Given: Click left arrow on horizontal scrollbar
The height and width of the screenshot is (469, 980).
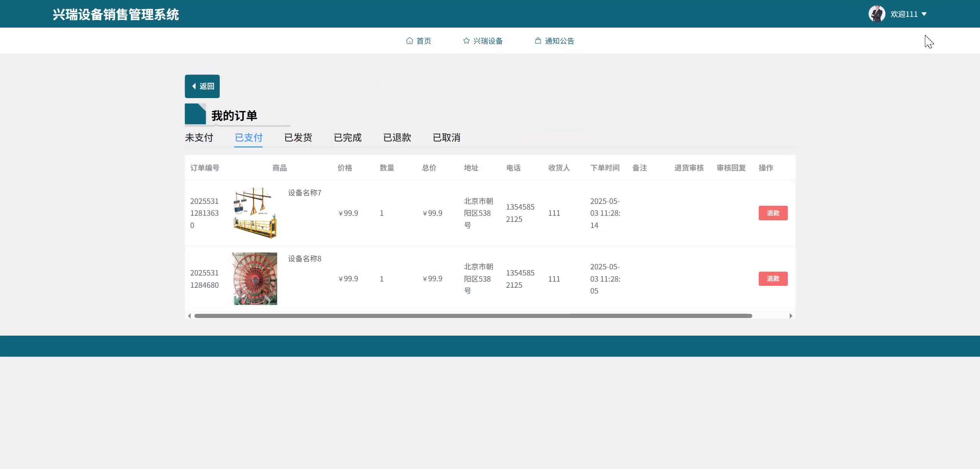Looking at the screenshot, I should click(x=189, y=316).
